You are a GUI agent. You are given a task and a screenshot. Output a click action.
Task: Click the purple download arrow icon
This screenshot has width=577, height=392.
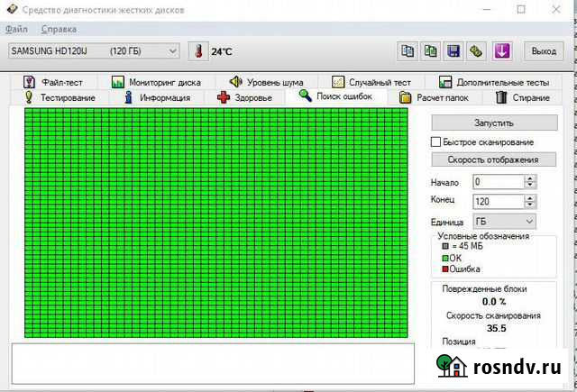click(503, 51)
